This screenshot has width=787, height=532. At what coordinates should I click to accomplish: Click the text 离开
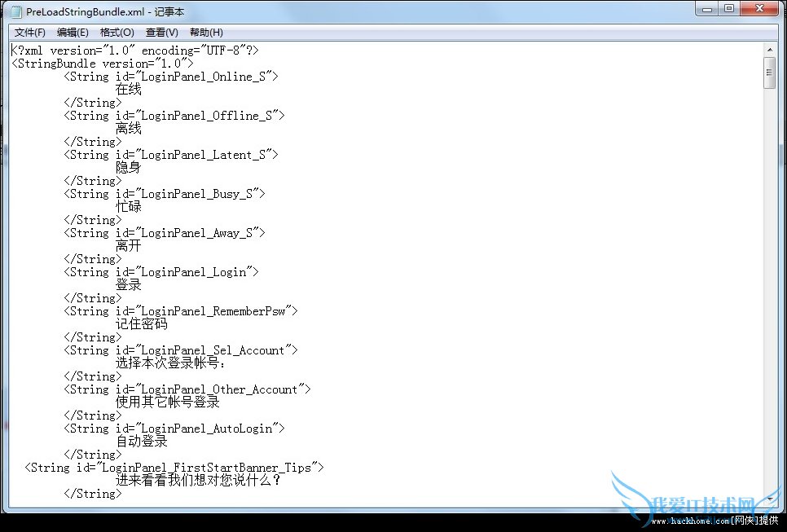coord(129,246)
